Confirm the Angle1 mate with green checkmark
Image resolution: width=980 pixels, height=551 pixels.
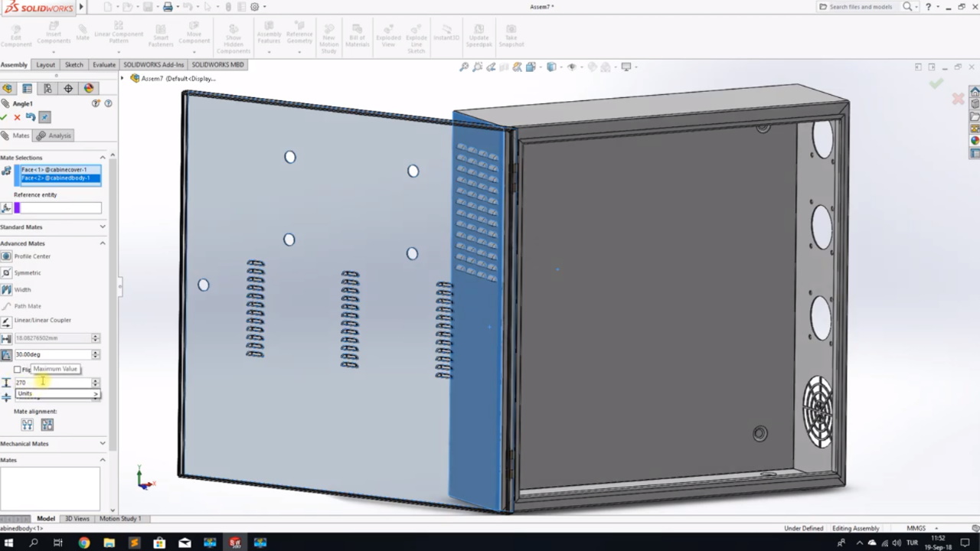point(4,117)
